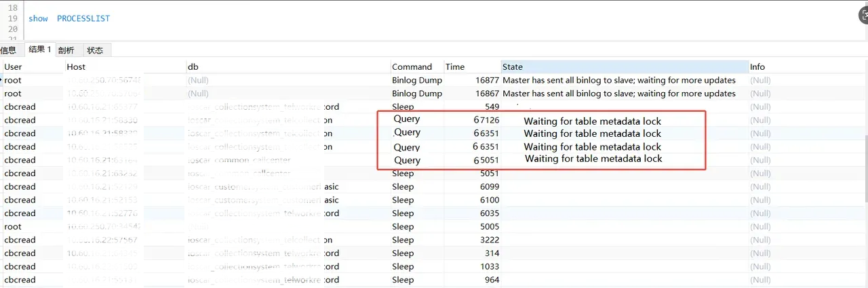Sort by the Command column header
The image size is (868, 288).
[x=412, y=66]
